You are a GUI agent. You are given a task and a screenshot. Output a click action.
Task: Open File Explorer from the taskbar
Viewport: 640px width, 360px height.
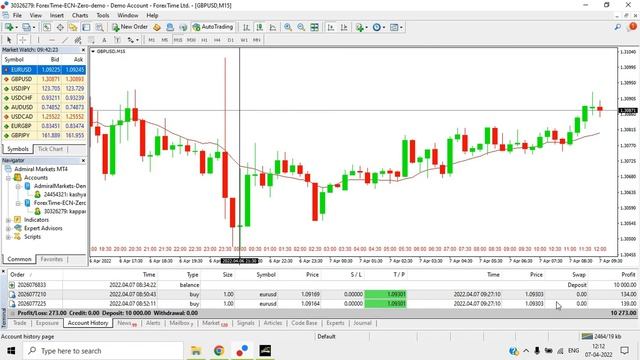[196, 351]
